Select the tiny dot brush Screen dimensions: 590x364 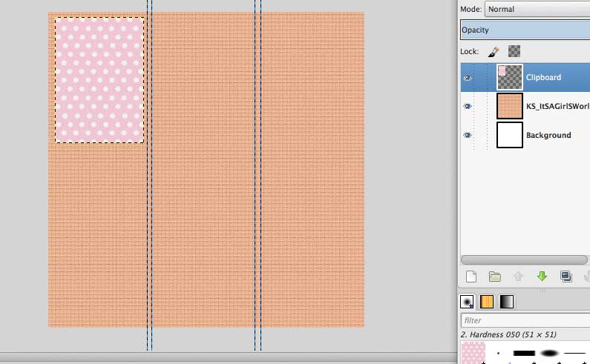tap(498, 353)
